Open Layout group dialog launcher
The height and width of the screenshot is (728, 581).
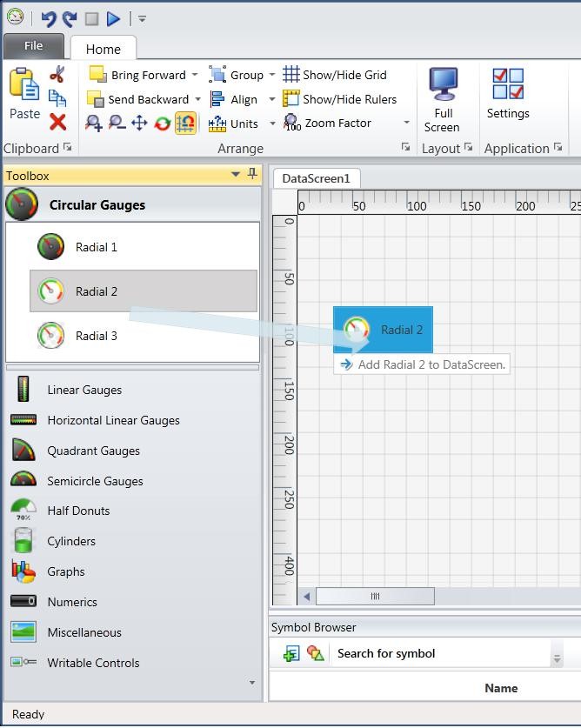469,147
